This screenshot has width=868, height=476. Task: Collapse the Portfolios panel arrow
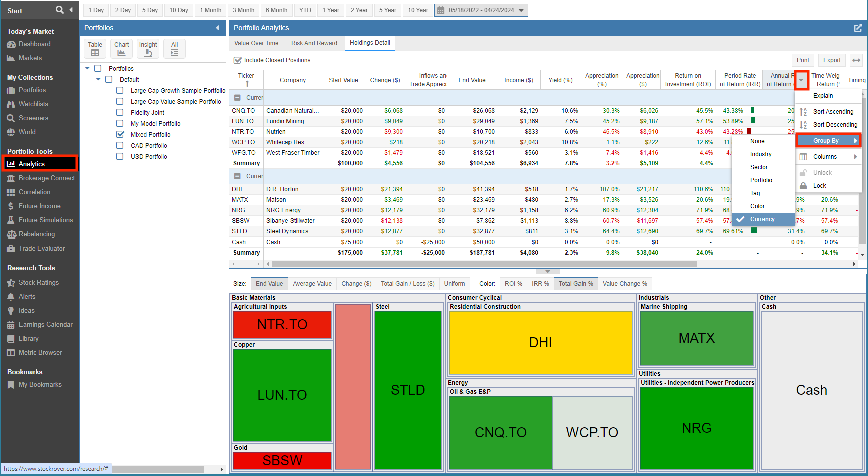[217, 28]
